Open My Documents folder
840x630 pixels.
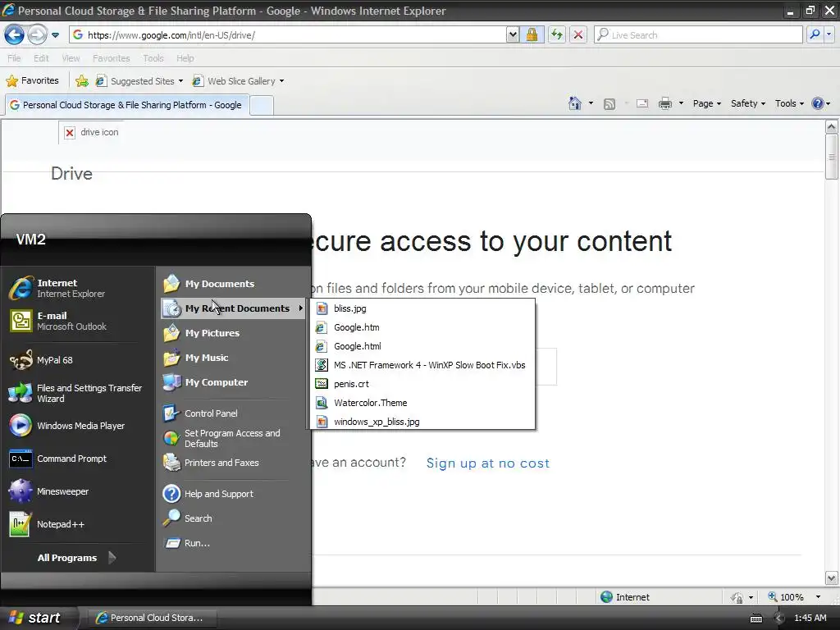233,283
